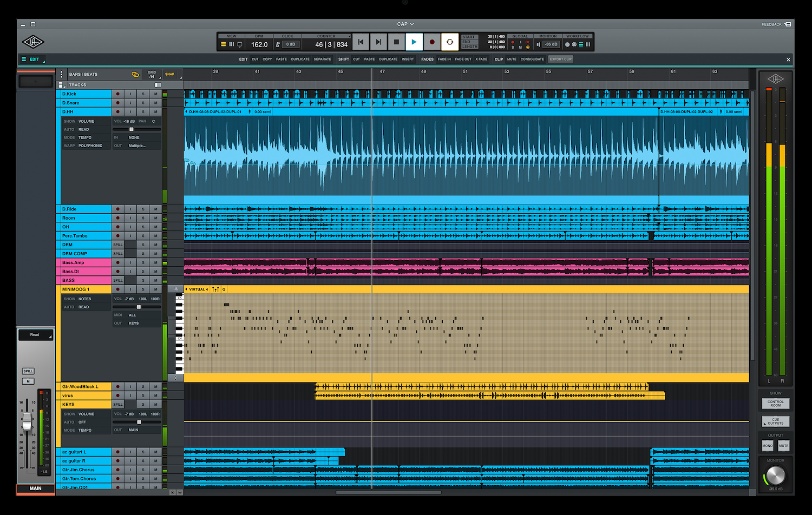Image resolution: width=812 pixels, height=515 pixels.
Task: Solo the D.Snare track
Action: point(143,103)
